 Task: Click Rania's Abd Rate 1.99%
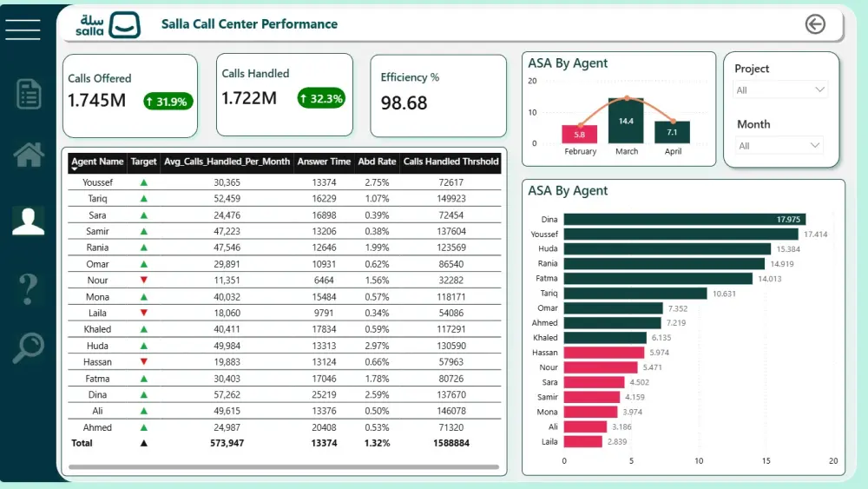pyautogui.click(x=377, y=248)
